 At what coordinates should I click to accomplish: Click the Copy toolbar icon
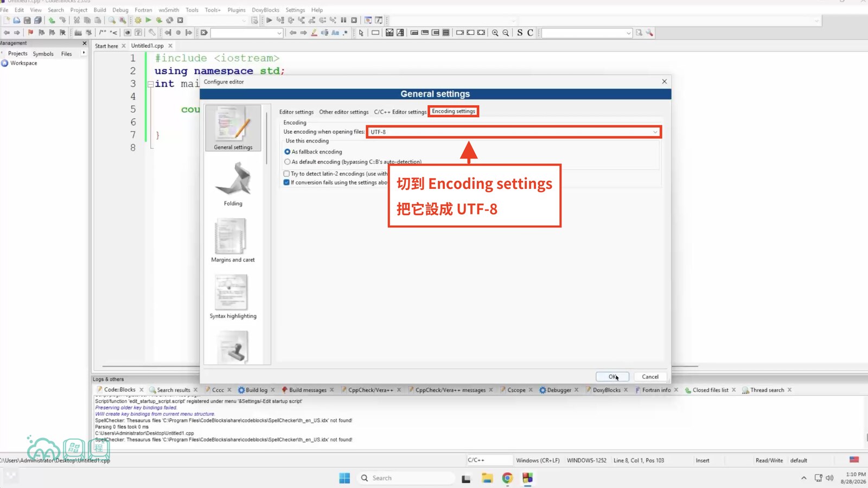[x=87, y=20]
